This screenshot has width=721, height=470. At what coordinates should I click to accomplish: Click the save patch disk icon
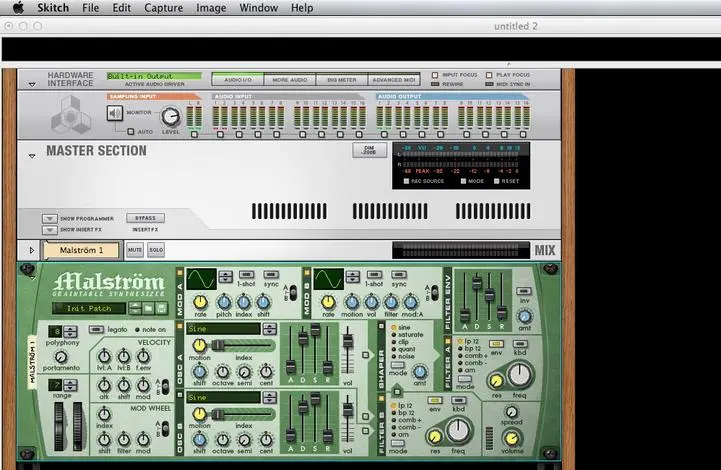point(161,308)
